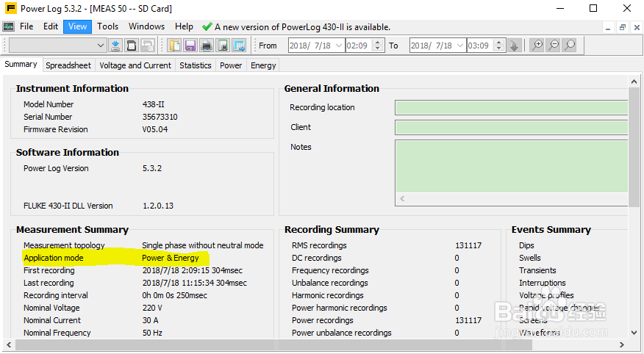The width and height of the screenshot is (644, 354).
Task: Select the Summary tab
Action: click(x=21, y=65)
